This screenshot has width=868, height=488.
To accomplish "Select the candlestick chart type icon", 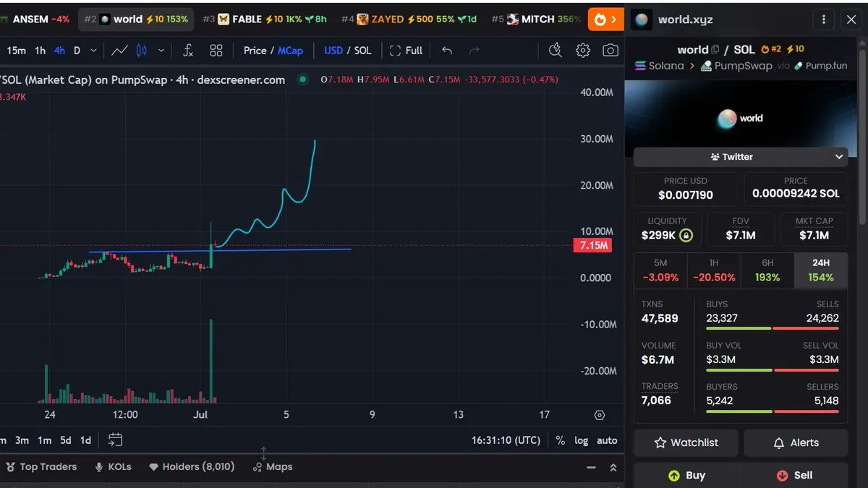I will (x=142, y=51).
